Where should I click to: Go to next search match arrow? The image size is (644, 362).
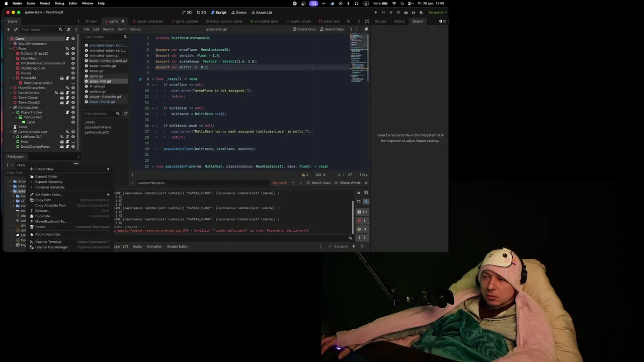[301, 183]
